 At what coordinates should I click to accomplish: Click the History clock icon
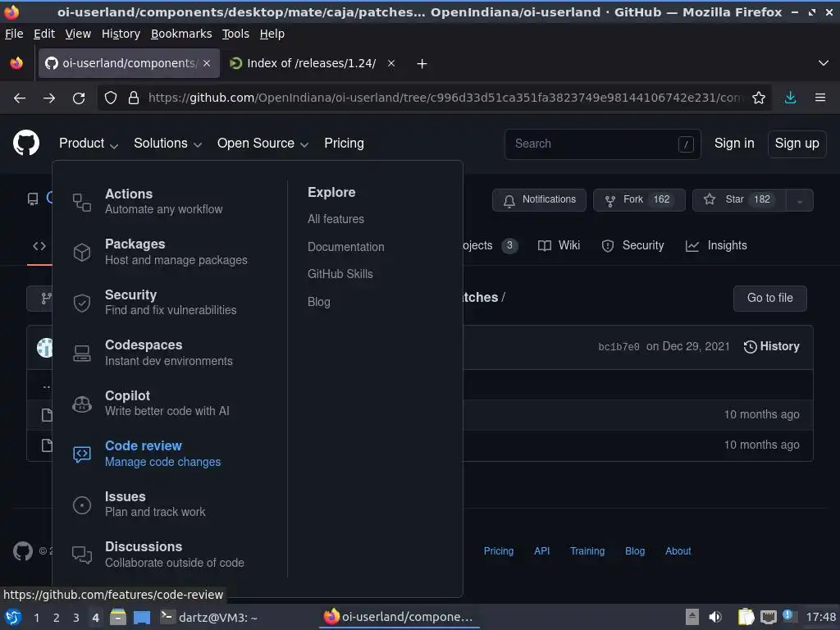pos(750,347)
